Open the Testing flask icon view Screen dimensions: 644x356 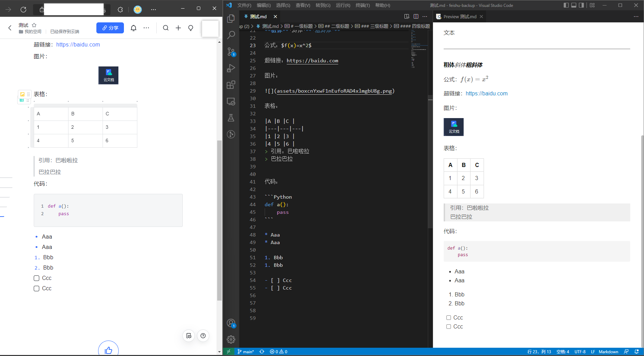[231, 118]
